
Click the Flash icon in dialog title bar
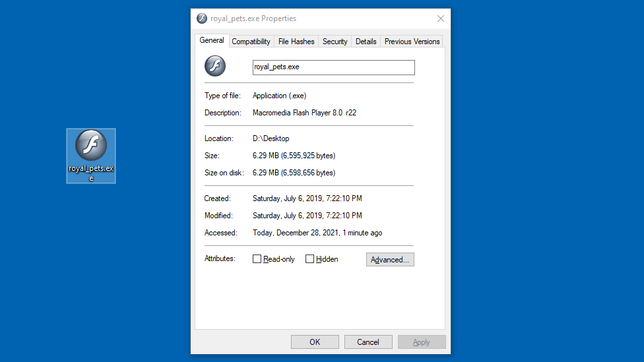202,18
